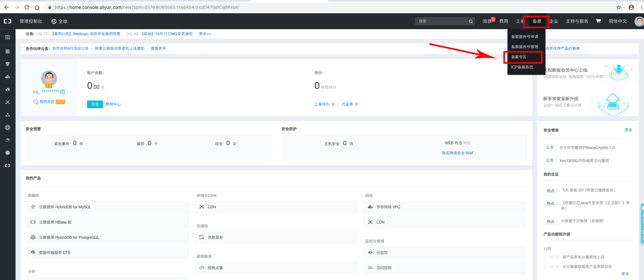The width and height of the screenshot is (644, 280).
Task: Click 新产品发布台最新版上线 update item
Action: click(x=583, y=257)
